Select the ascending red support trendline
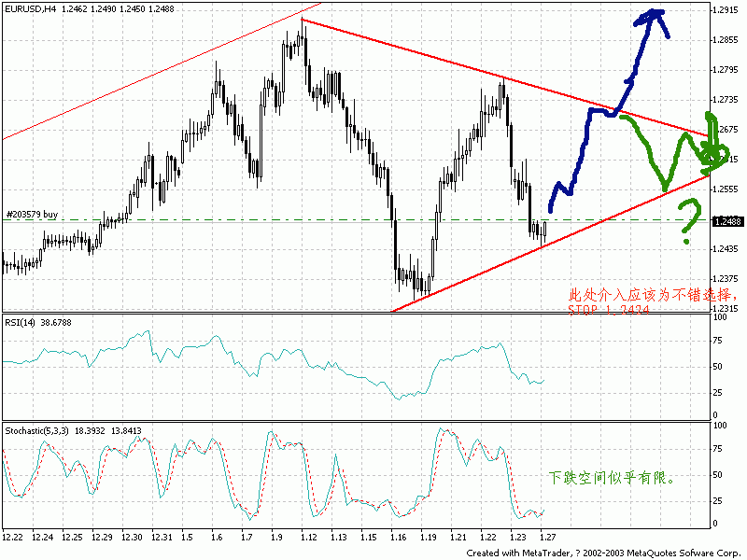This screenshot has height=560, width=747. click(x=550, y=244)
